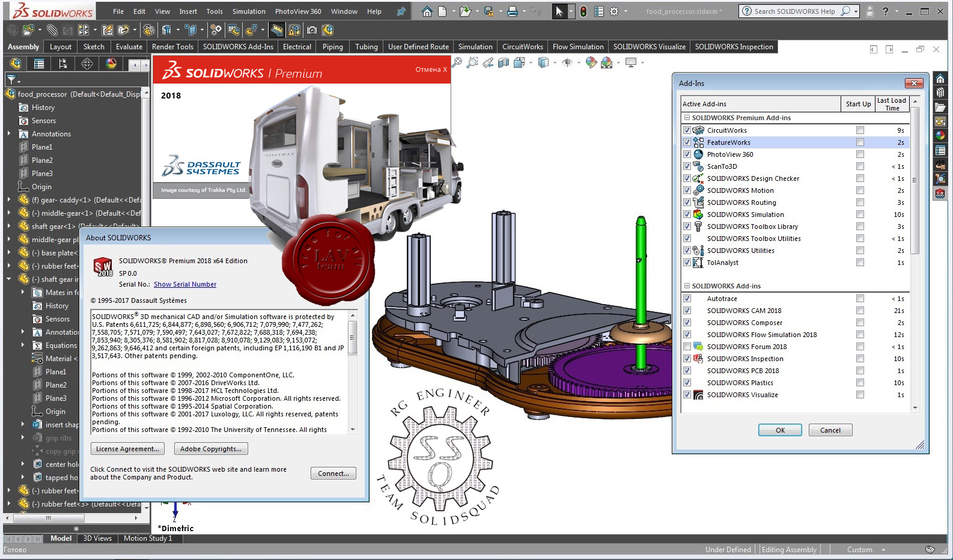Switch to the Evaluate tab
Viewport: 953px width, 560px height.
(129, 47)
